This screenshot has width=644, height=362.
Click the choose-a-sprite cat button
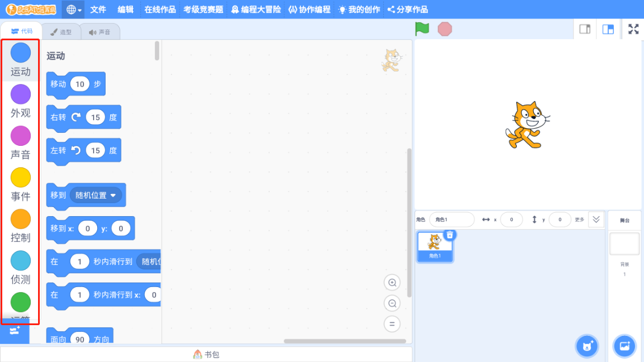pos(587,346)
